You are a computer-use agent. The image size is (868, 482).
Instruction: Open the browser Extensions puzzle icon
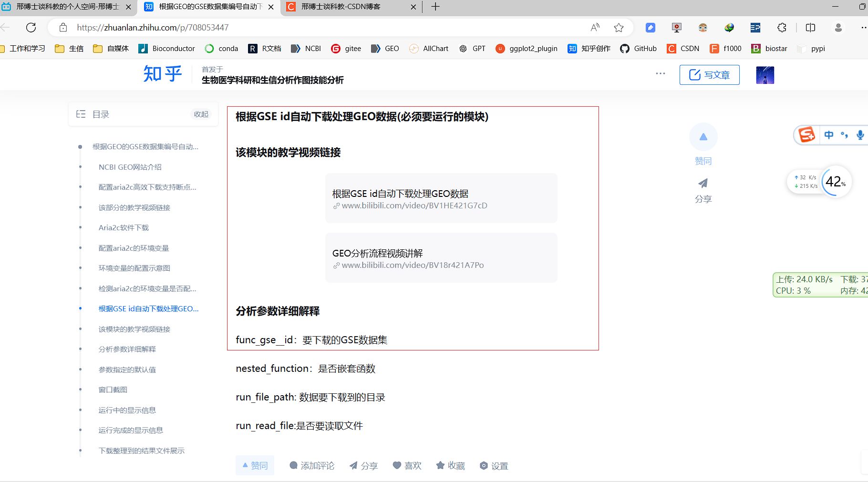pyautogui.click(x=782, y=28)
